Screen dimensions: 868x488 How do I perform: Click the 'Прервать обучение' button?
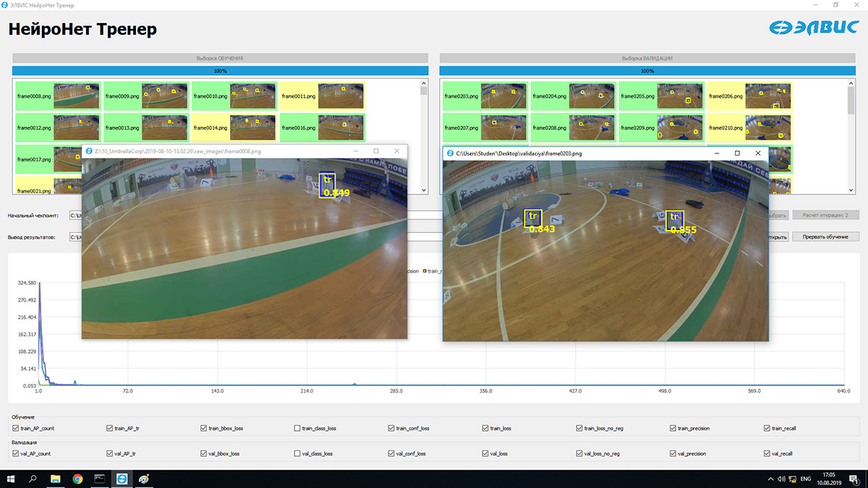click(825, 237)
